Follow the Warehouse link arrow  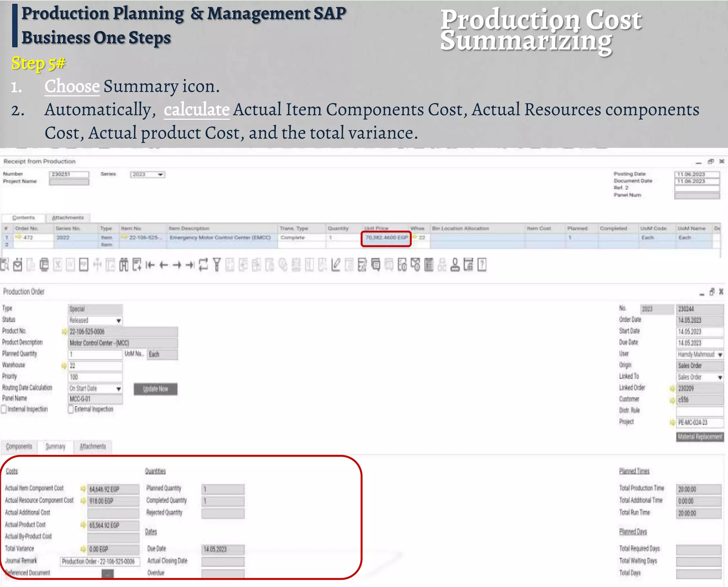[64, 366]
